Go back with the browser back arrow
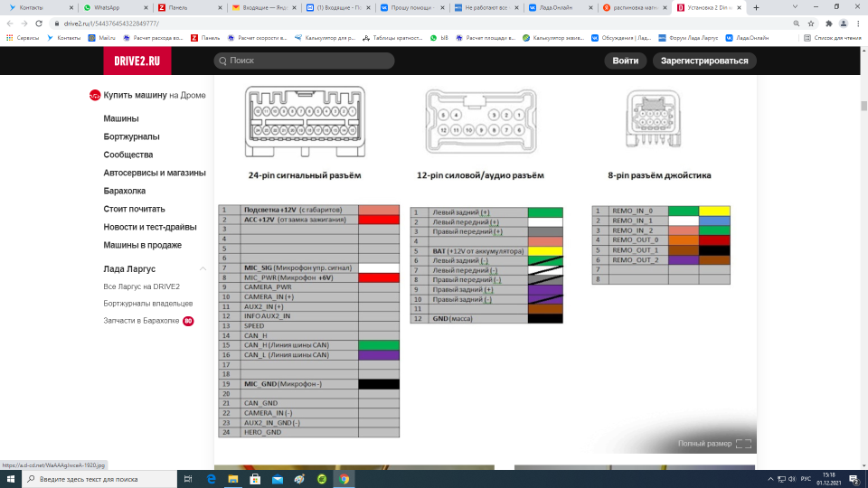 point(10,23)
